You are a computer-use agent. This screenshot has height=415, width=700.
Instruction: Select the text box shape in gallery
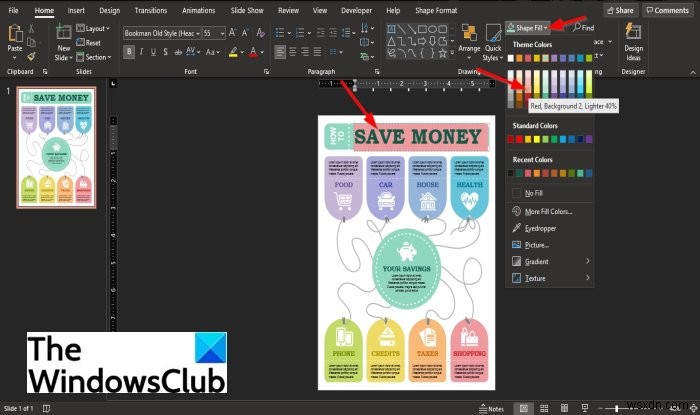click(x=392, y=29)
